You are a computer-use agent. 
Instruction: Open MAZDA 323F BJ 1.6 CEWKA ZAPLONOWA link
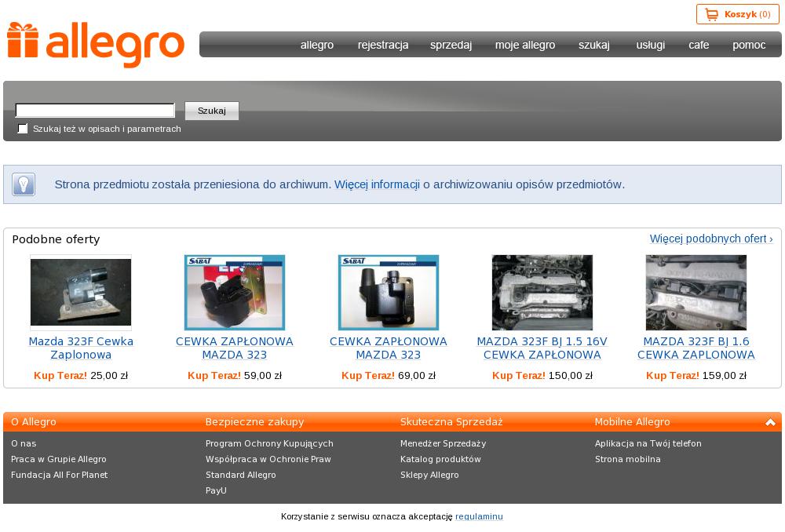[x=696, y=348]
